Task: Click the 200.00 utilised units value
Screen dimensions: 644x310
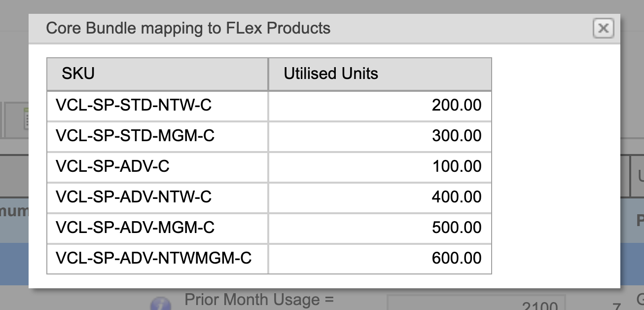Action: pyautogui.click(x=457, y=105)
